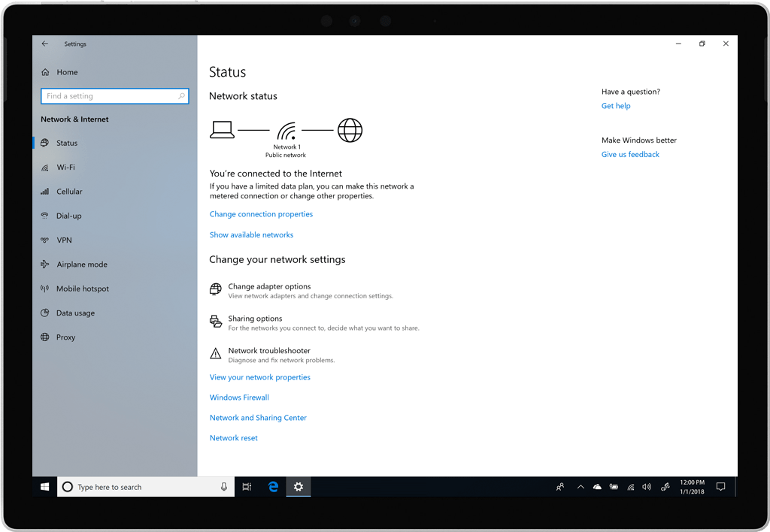
Task: Click Change connection properties link
Action: [x=261, y=214]
